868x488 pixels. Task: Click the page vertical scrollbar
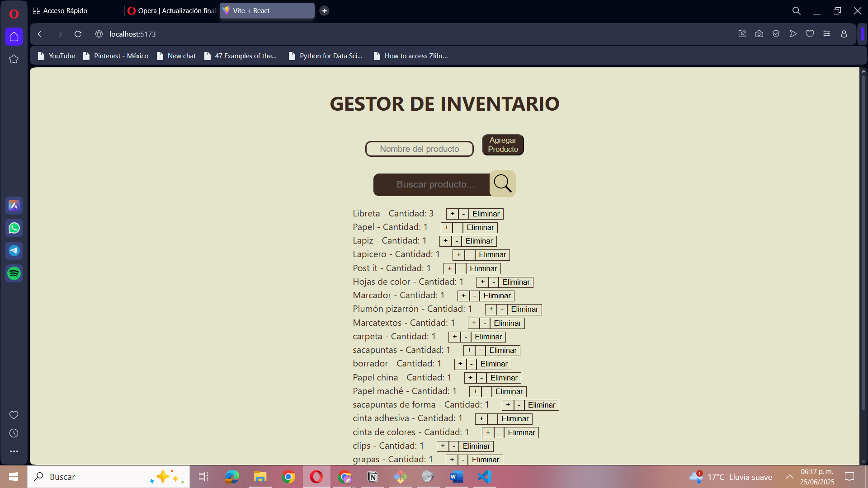[863, 244]
